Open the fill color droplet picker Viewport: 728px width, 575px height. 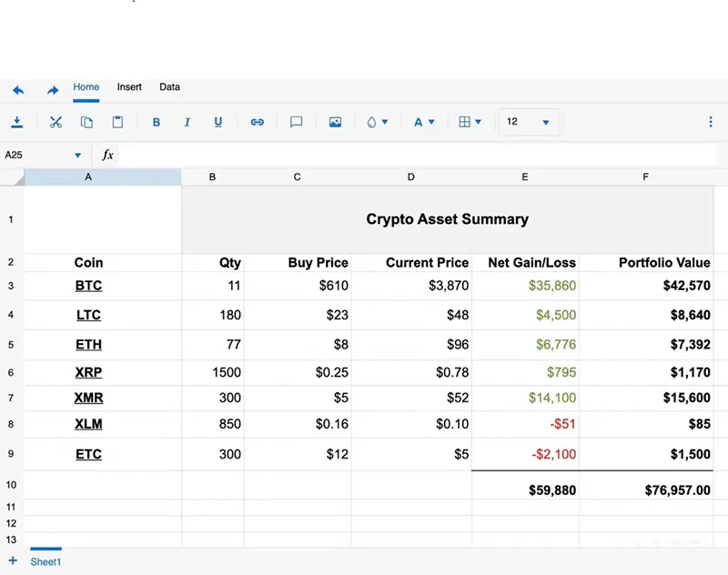(377, 122)
